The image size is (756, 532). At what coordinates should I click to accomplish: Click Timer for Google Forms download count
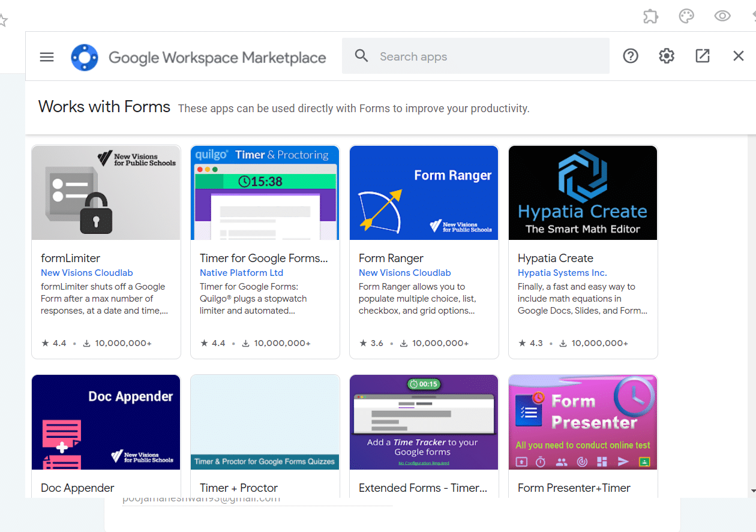276,344
